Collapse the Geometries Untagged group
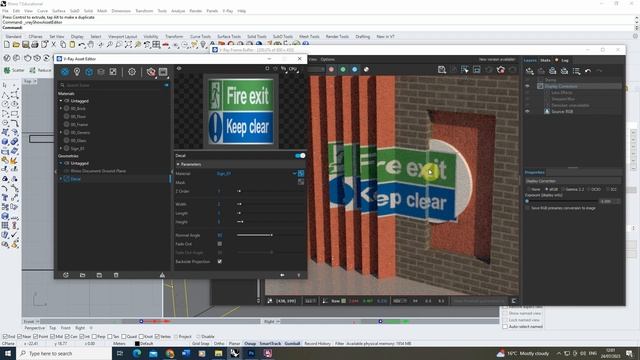The height and width of the screenshot is (360, 640). pyautogui.click(x=61, y=163)
